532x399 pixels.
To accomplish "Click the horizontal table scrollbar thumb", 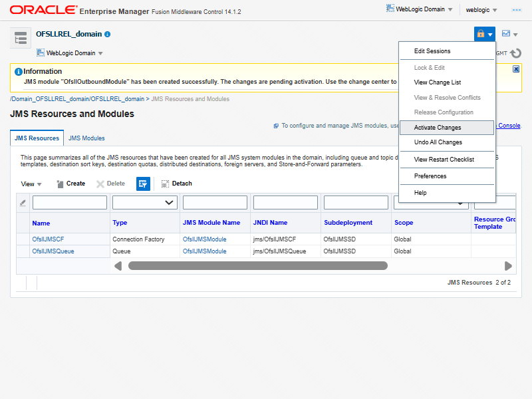I will click(258, 265).
